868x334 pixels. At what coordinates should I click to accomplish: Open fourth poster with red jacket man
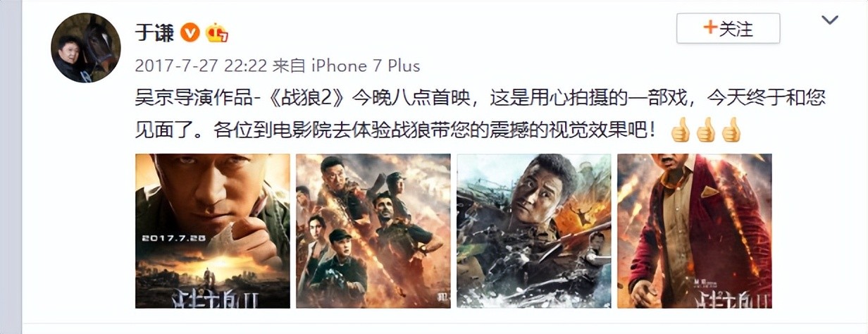pos(695,231)
